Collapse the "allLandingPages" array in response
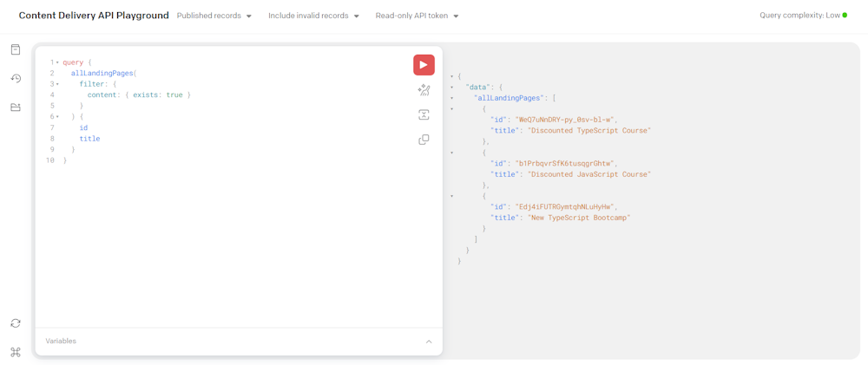 coord(452,98)
